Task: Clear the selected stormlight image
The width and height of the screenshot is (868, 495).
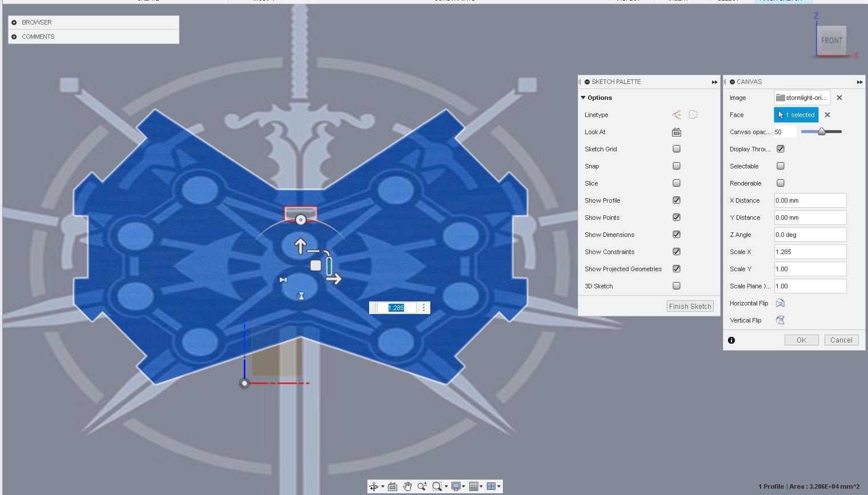Action: [839, 98]
